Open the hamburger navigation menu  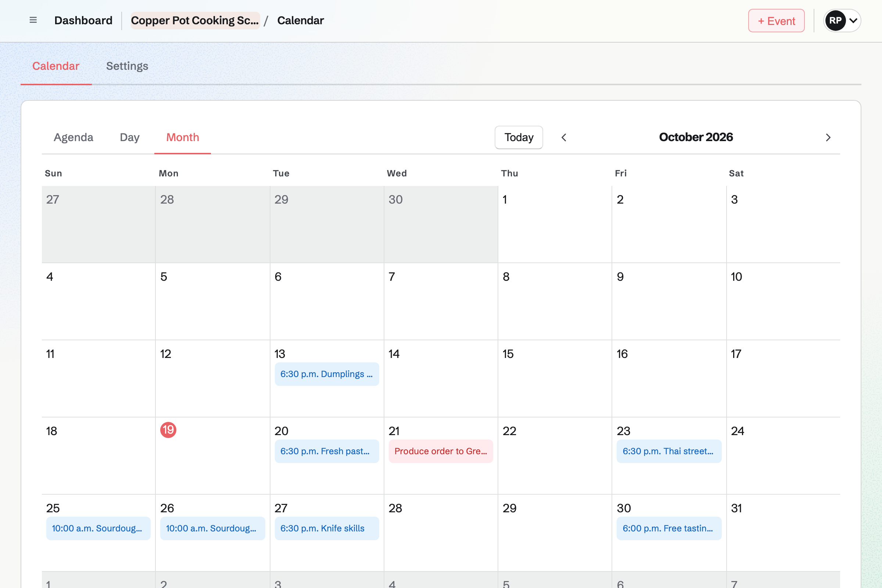(x=33, y=20)
